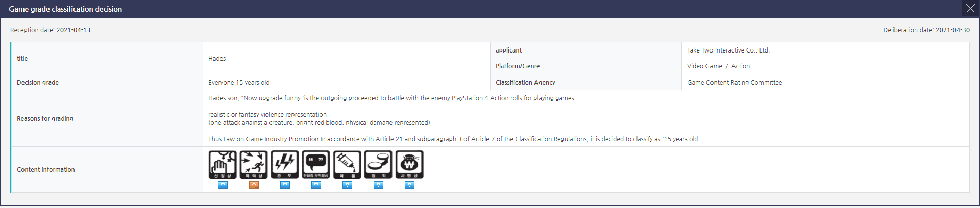This screenshot has height=208, width=980.
Task: Click the Everyone 15 years old grade
Action: [x=239, y=82]
